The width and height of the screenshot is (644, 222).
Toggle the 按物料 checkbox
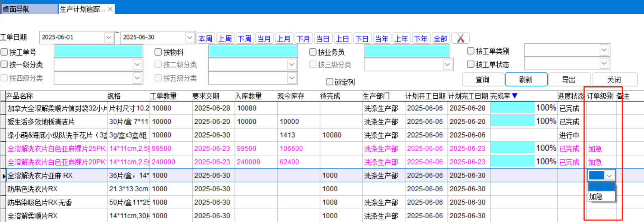click(x=158, y=52)
